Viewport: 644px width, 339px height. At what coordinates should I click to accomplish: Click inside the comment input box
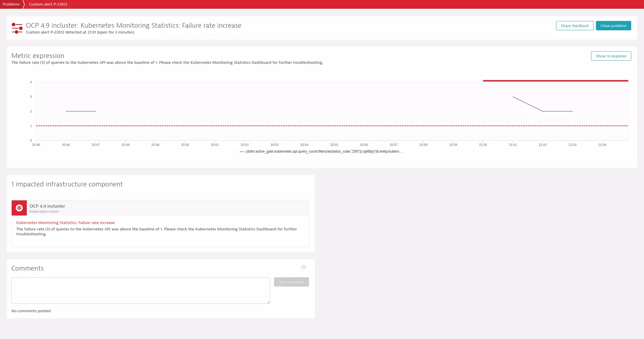(x=140, y=290)
